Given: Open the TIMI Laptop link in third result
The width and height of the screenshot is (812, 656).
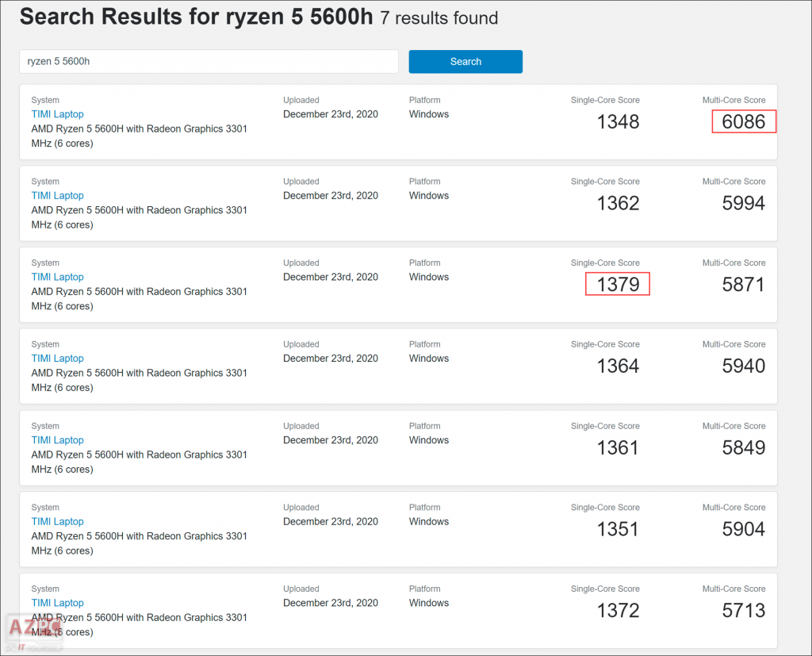Looking at the screenshot, I should (x=57, y=276).
